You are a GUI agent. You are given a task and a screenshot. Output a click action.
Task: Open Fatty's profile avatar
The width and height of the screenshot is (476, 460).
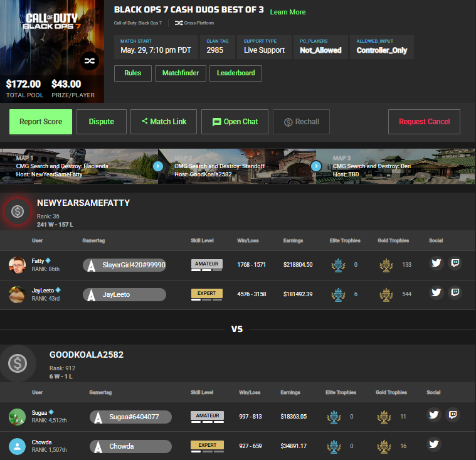[17, 265]
